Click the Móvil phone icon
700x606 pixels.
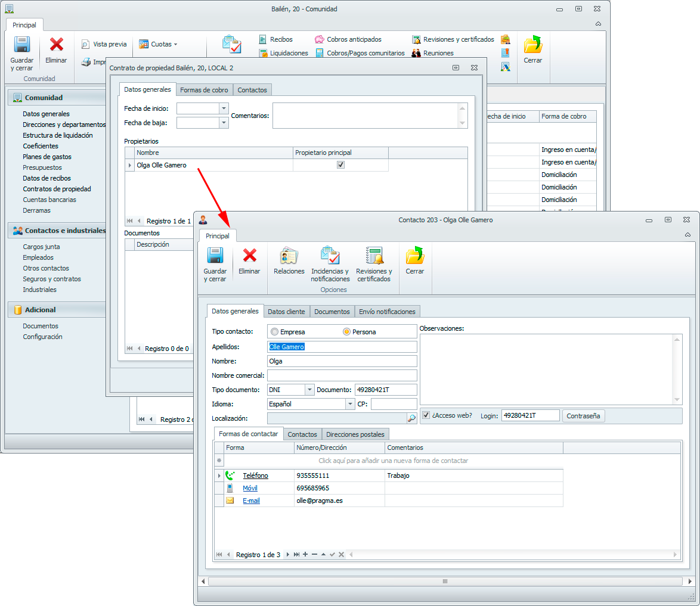(230, 488)
